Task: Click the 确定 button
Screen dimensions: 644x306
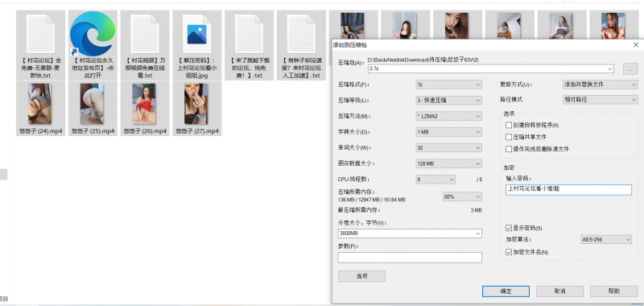Action: click(x=506, y=292)
